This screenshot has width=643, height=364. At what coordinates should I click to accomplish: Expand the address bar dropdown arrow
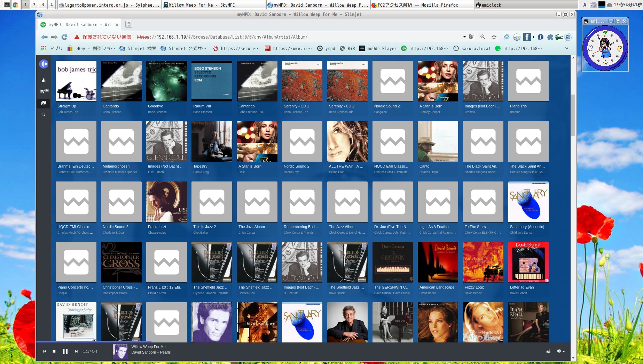coord(464,37)
